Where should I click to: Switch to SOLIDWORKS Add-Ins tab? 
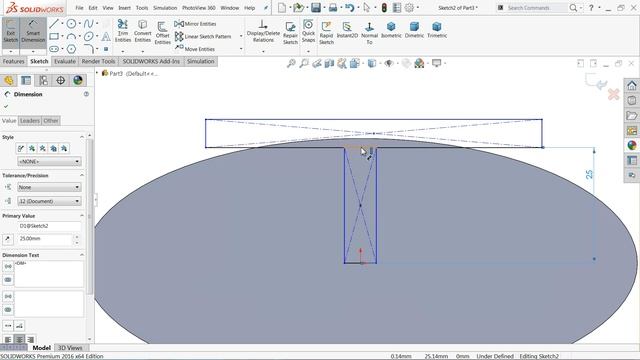(x=151, y=61)
